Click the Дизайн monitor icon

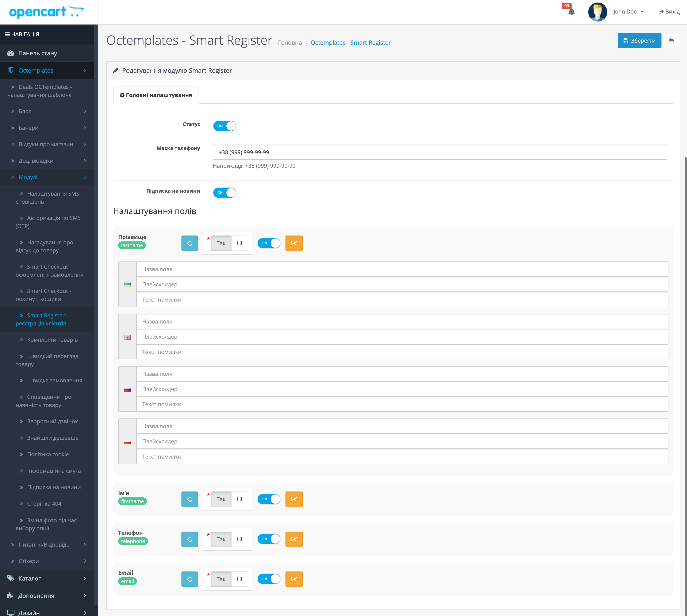11,613
